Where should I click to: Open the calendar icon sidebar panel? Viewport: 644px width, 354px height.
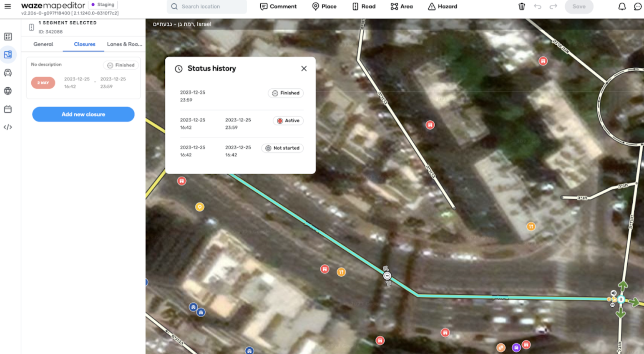tap(8, 109)
